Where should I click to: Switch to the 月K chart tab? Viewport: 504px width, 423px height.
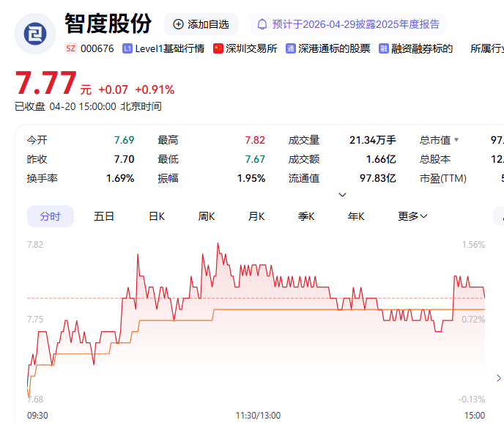tap(256, 216)
